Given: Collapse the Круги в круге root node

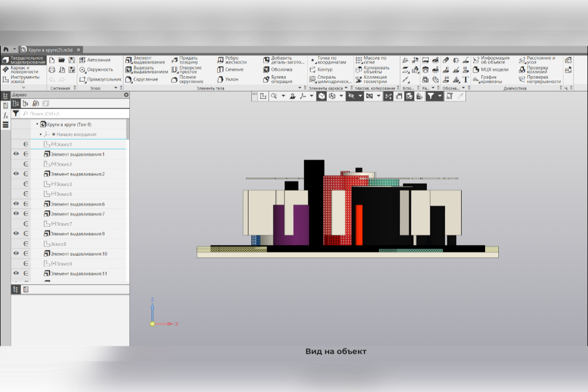Looking at the screenshot, I should click(37, 124).
